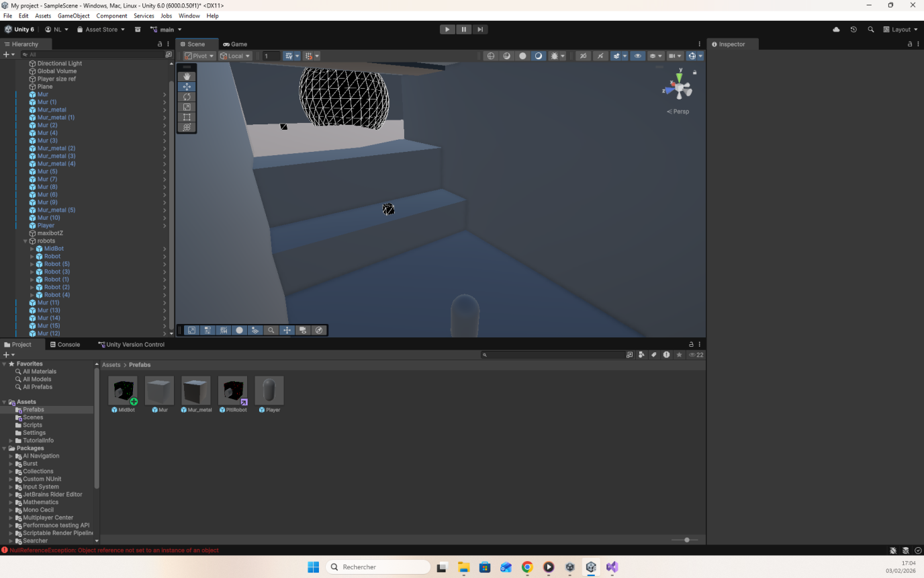The height and width of the screenshot is (578, 924).
Task: Expand the TutorialInfo folder
Action: point(11,441)
